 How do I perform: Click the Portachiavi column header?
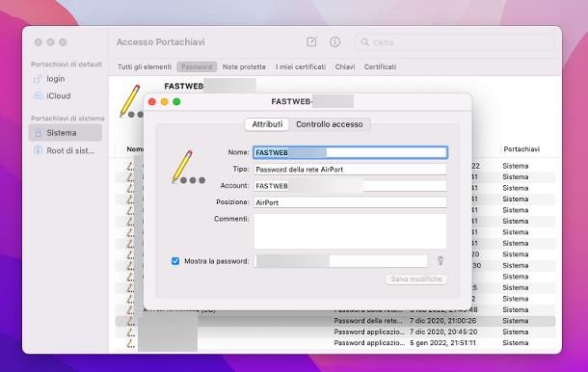[x=521, y=149]
